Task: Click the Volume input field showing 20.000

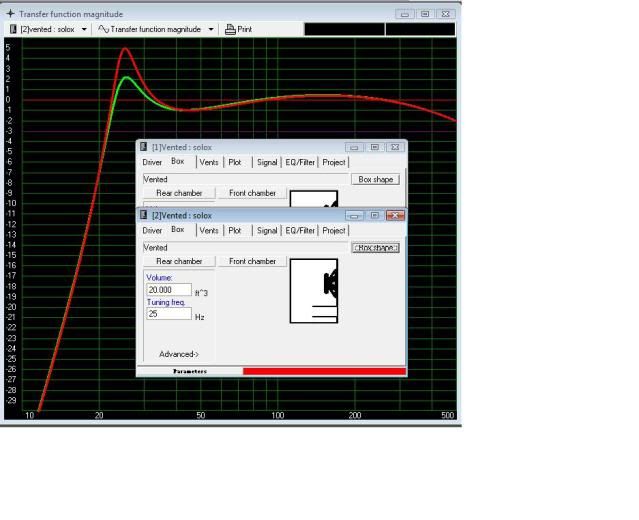Action: pos(169,290)
